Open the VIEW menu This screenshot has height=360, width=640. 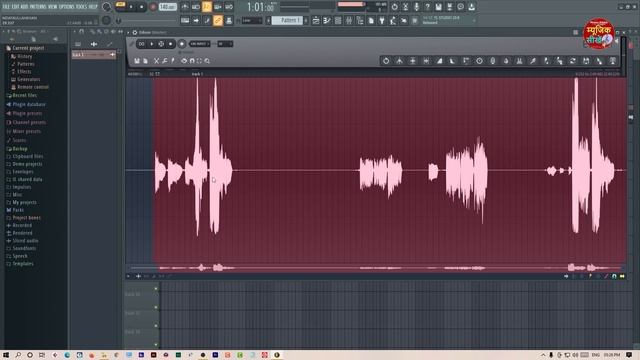[52, 7]
